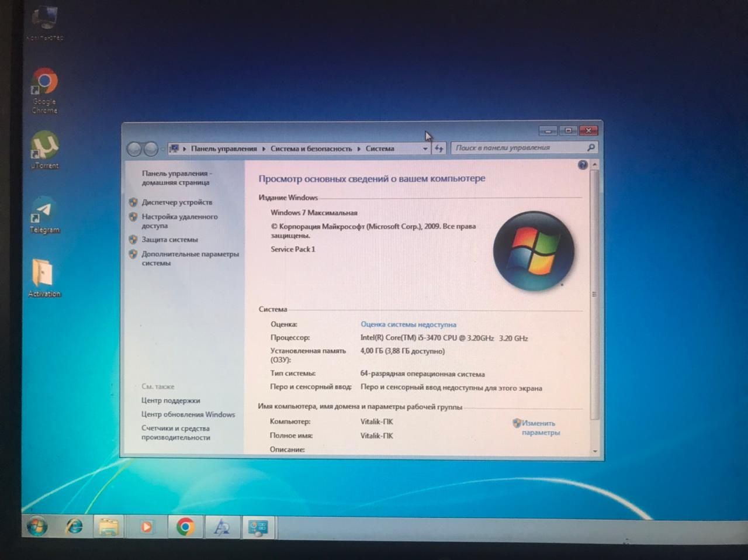Screen dimensions: 748x560
Task: Click the Intel Core i5-3470 processor value
Action: 444,338
